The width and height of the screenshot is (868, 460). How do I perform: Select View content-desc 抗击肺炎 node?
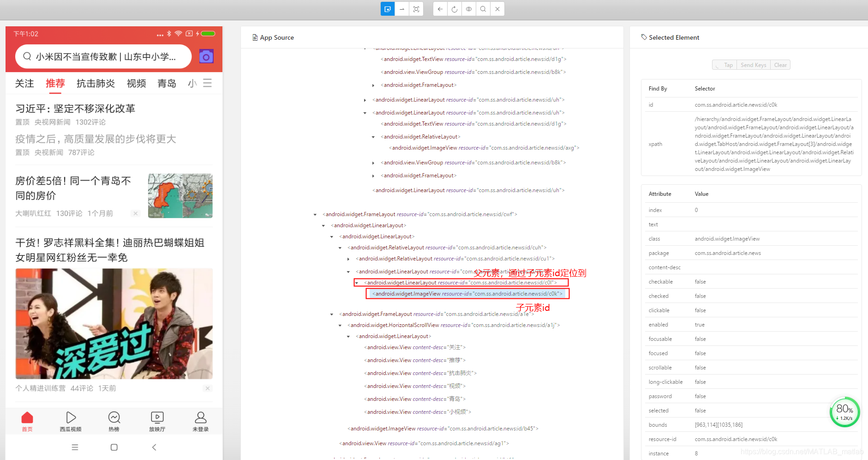click(420, 373)
